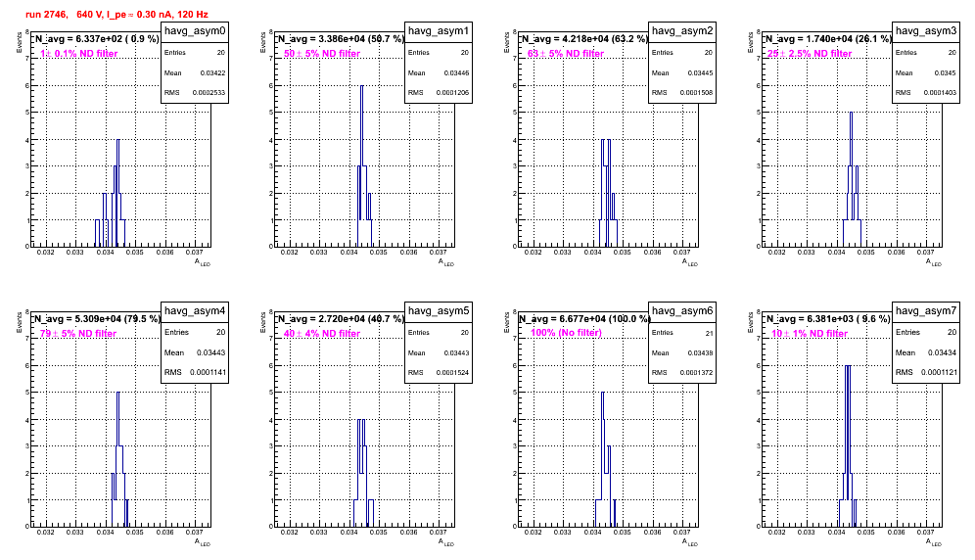
Task: Click the blue histogram in havg_asym5 plot
Action: [x=362, y=473]
